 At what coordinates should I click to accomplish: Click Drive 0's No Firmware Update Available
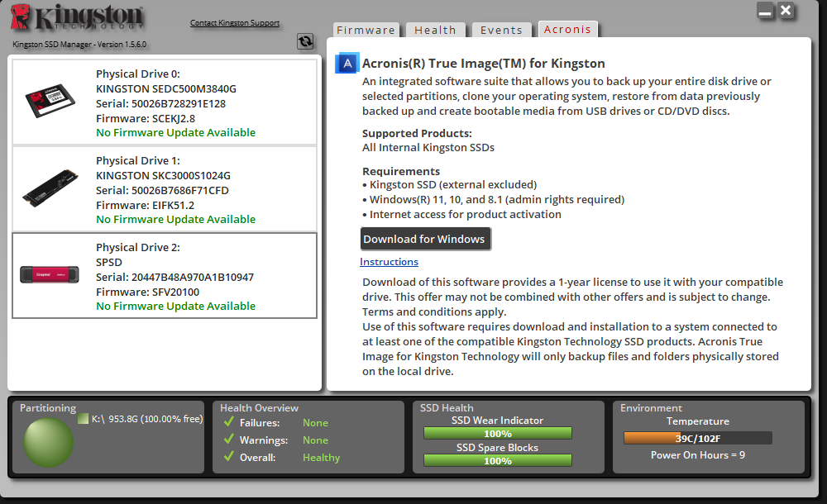[175, 132]
